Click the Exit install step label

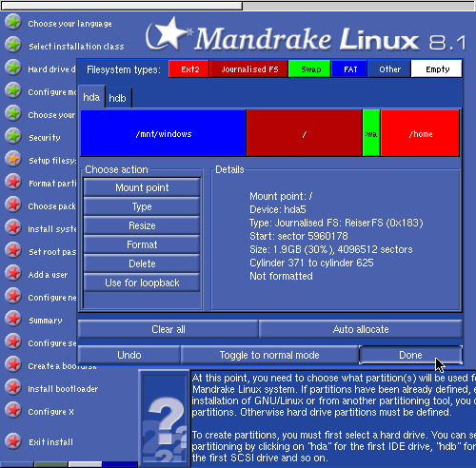pos(50,442)
